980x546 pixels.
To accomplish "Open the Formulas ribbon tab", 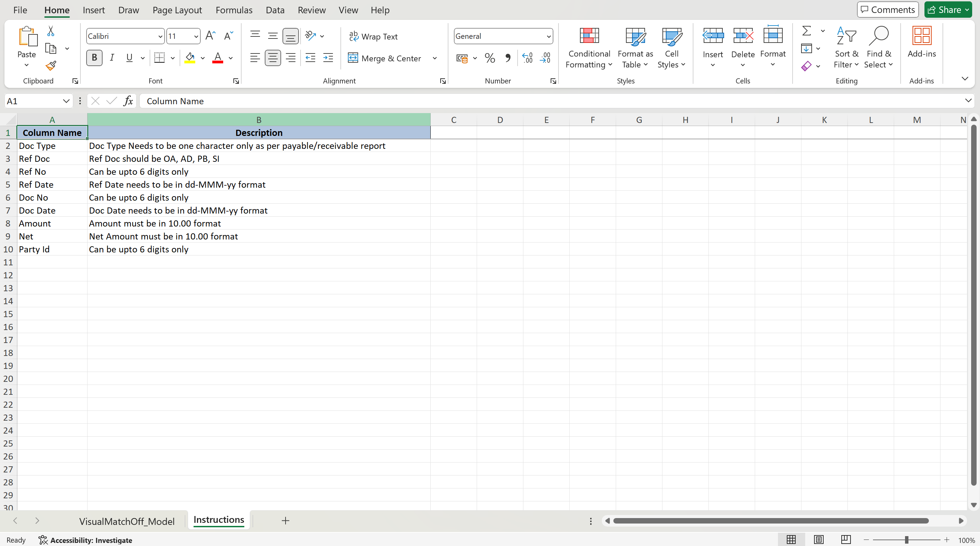I will coord(234,10).
